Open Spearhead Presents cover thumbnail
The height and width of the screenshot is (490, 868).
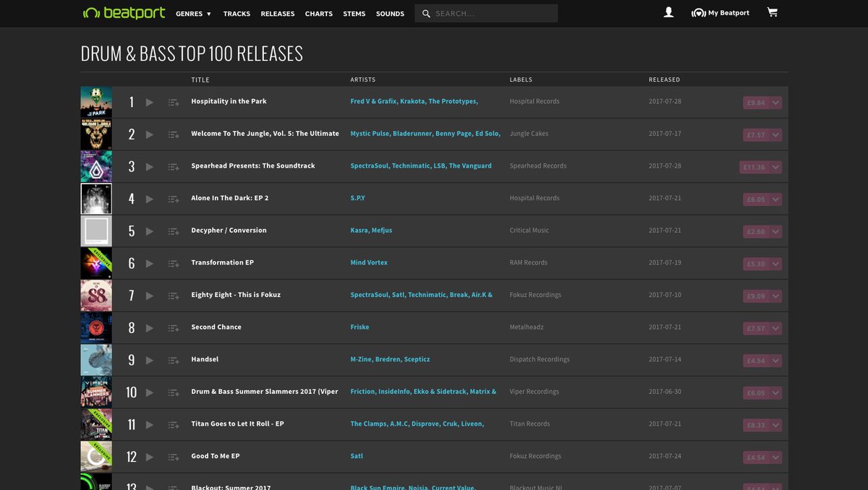[x=96, y=166]
